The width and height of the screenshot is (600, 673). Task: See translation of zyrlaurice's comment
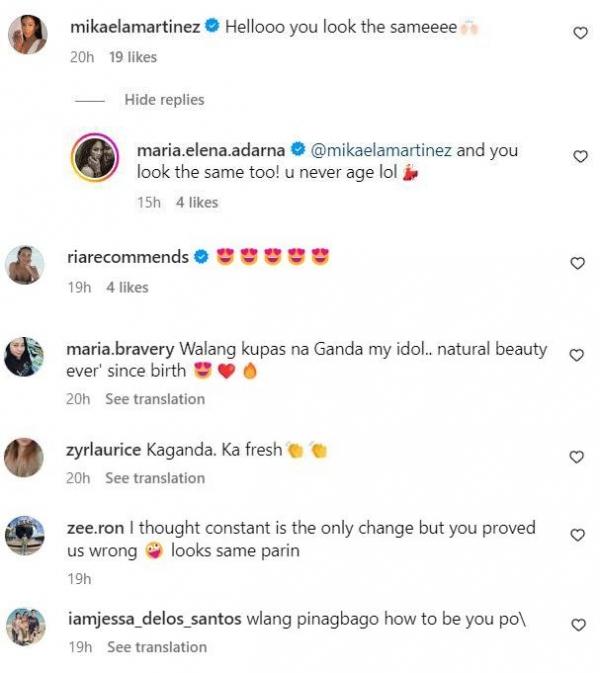pos(155,478)
